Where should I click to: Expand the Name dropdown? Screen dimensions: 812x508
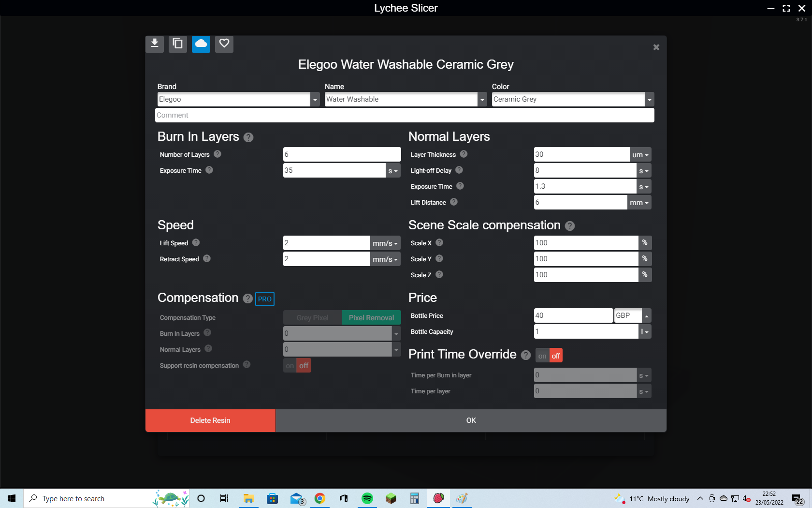tap(482, 100)
